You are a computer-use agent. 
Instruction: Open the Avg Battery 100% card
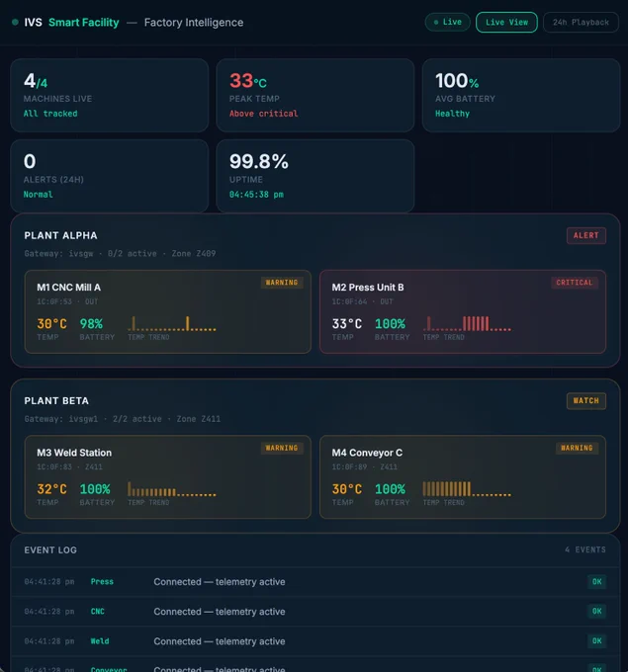point(521,95)
